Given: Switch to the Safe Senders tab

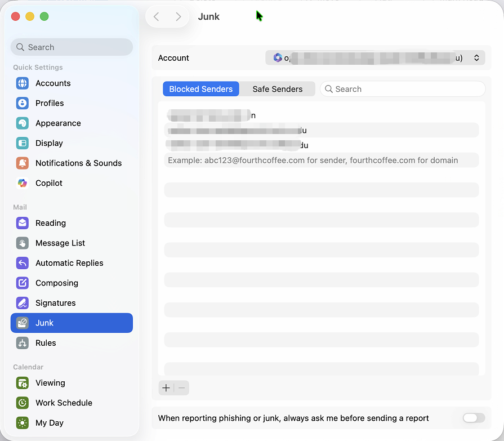Looking at the screenshot, I should click(277, 89).
